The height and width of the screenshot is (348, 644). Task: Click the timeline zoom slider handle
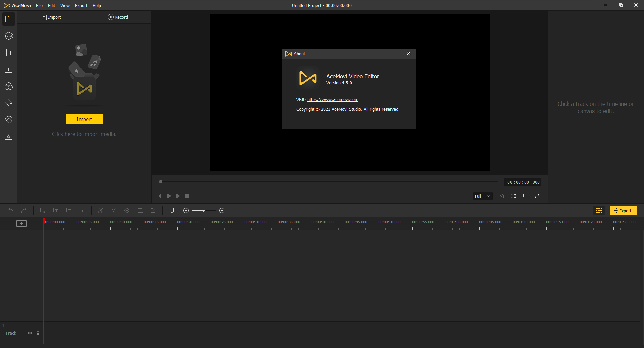click(203, 211)
